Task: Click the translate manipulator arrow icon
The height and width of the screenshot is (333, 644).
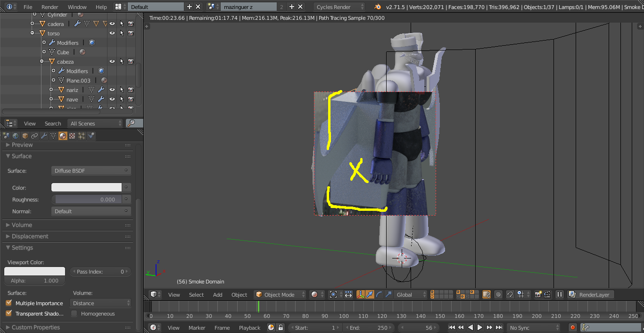Action: click(369, 294)
